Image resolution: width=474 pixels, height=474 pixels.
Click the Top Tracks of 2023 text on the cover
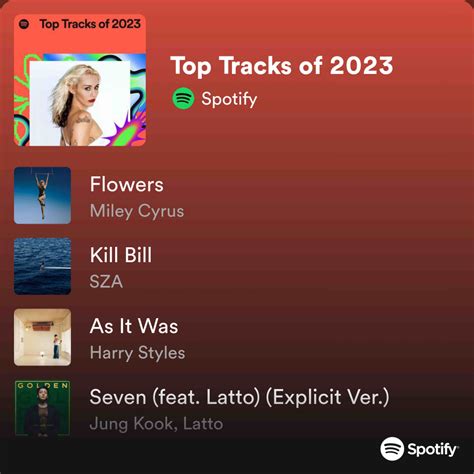90,24
